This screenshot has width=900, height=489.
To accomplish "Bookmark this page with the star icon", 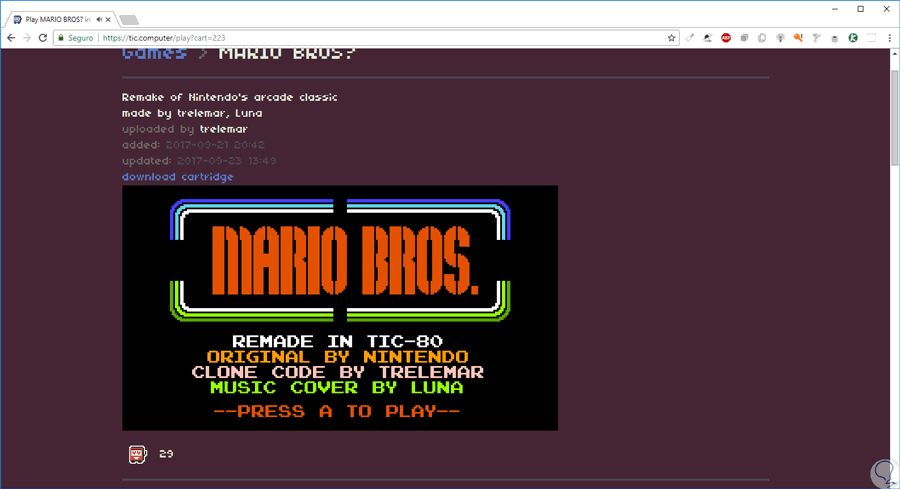I will tap(671, 38).
